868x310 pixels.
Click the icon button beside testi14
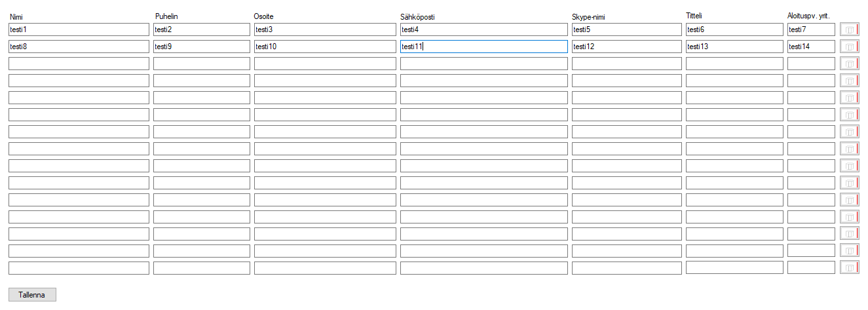coord(849,47)
